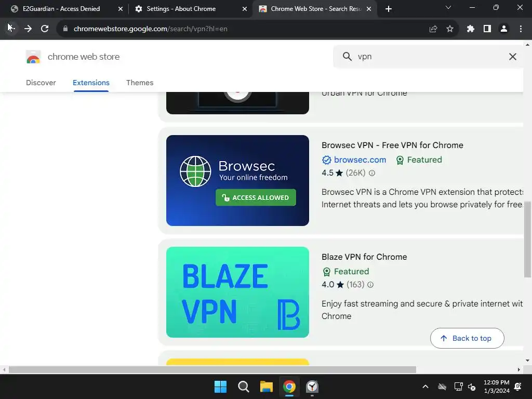Click the vertical page scrollbar thumb
532x399 pixels.
click(528, 239)
